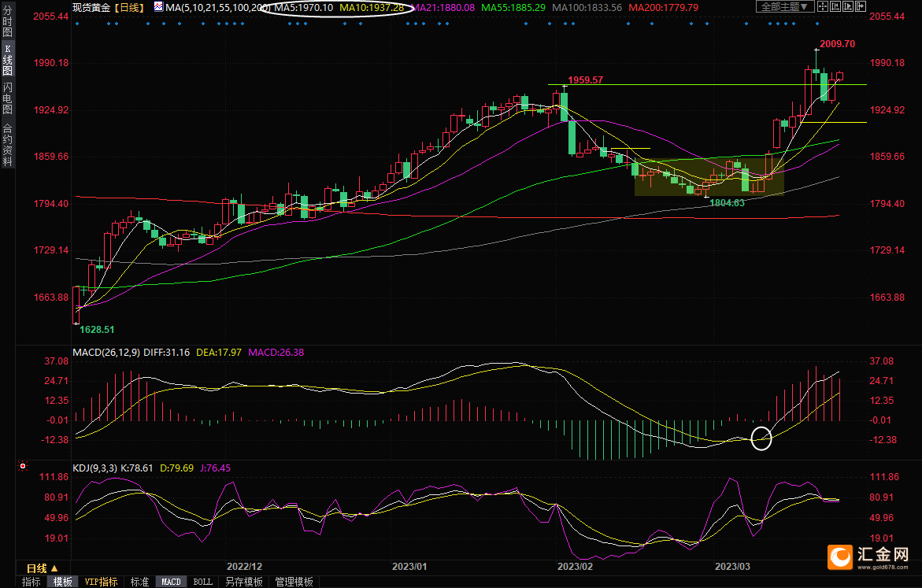Select the K线图 side tab

click(x=7, y=59)
